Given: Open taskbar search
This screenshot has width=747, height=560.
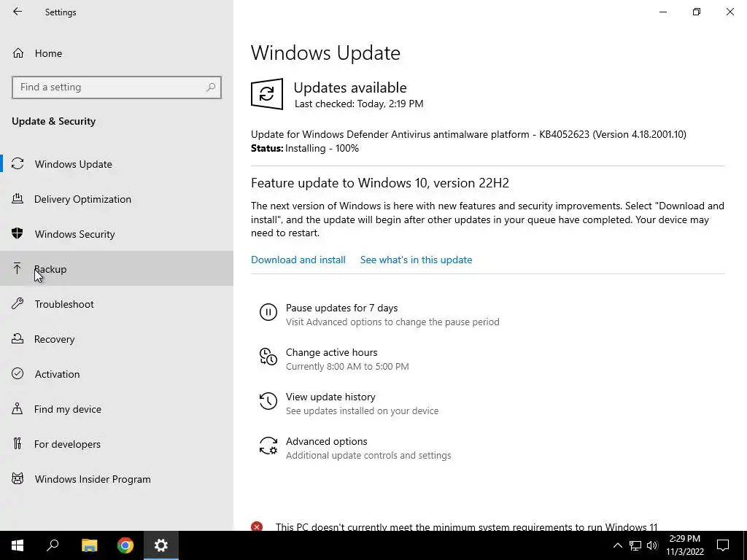Looking at the screenshot, I should tap(53, 545).
